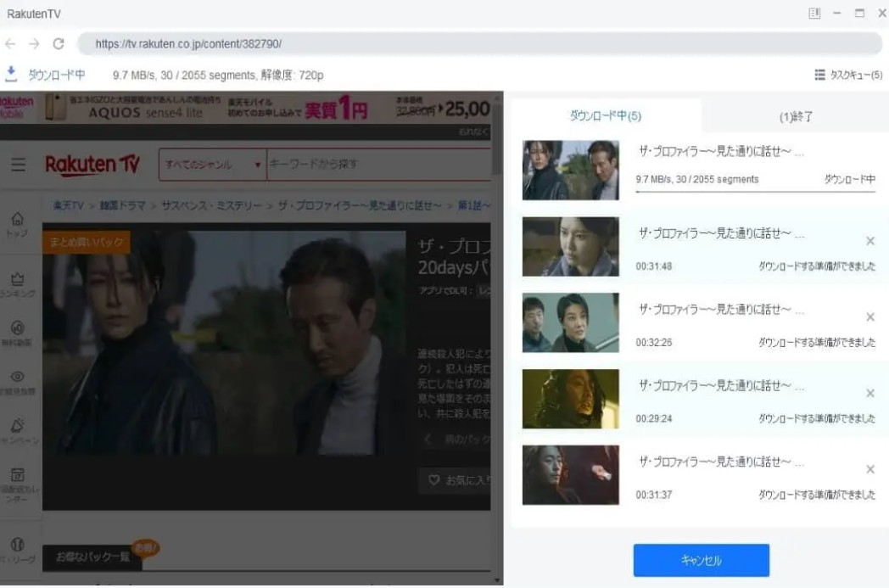Open the task queue list icon
This screenshot has height=588, width=889.
pyautogui.click(x=819, y=75)
